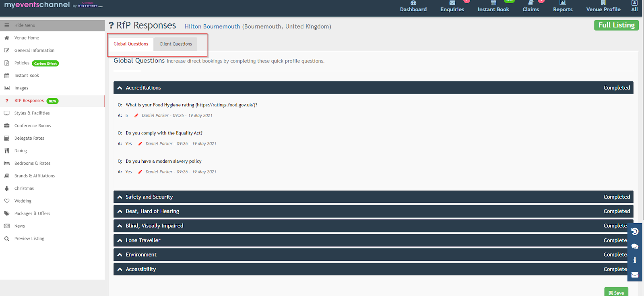Click the green Full Listing button
The height and width of the screenshot is (296, 644).
(616, 25)
